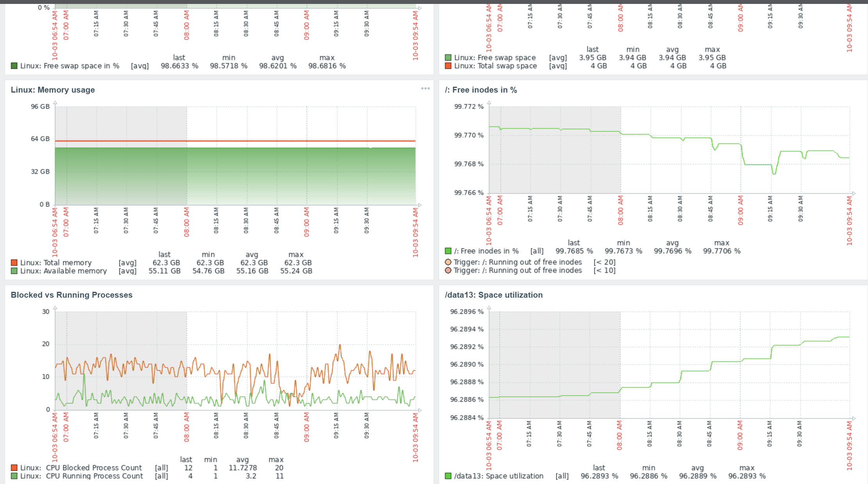The width and height of the screenshot is (868, 484).
Task: Click the CPU Blocked Process Count legend square
Action: pos(14,468)
